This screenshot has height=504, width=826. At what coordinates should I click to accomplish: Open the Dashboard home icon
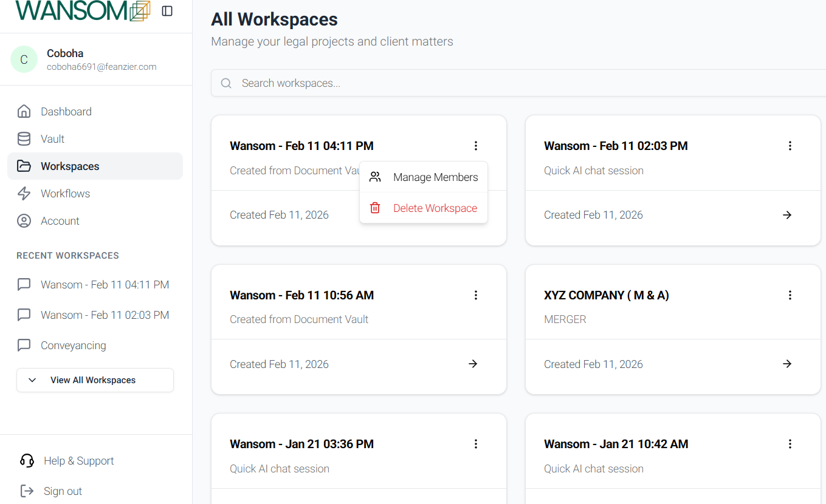point(24,111)
